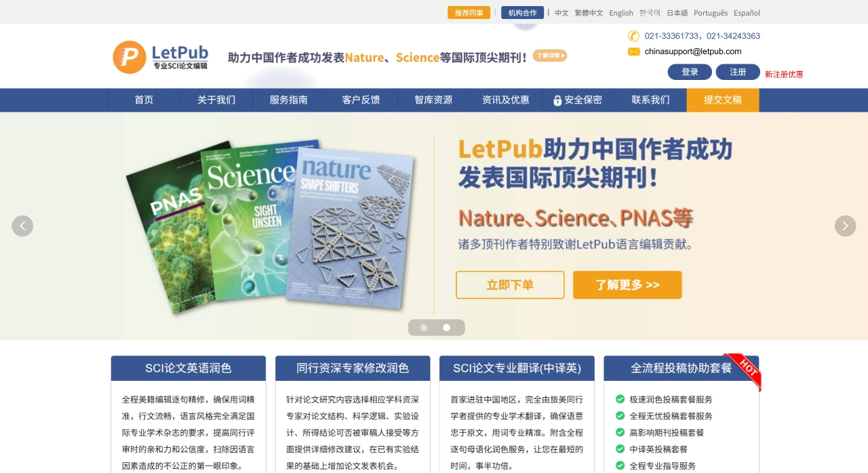Open the 客户反馈 menu
This screenshot has height=473, width=868.
click(361, 100)
